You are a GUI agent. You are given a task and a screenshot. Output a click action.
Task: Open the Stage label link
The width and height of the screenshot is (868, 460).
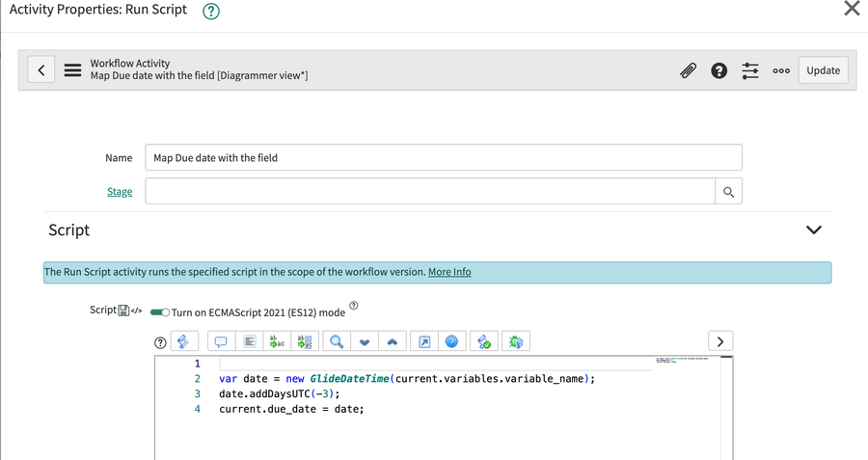pyautogui.click(x=120, y=192)
